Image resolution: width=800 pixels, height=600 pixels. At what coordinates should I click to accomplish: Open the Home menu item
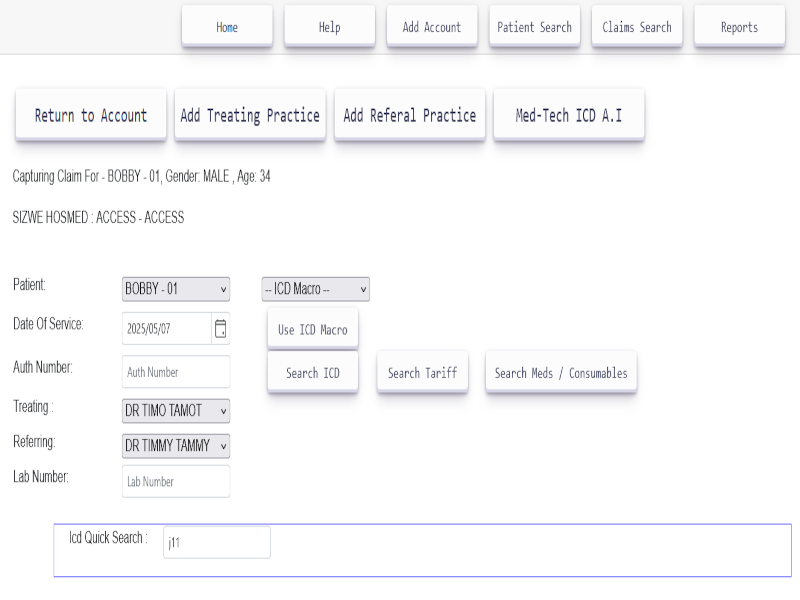click(227, 27)
